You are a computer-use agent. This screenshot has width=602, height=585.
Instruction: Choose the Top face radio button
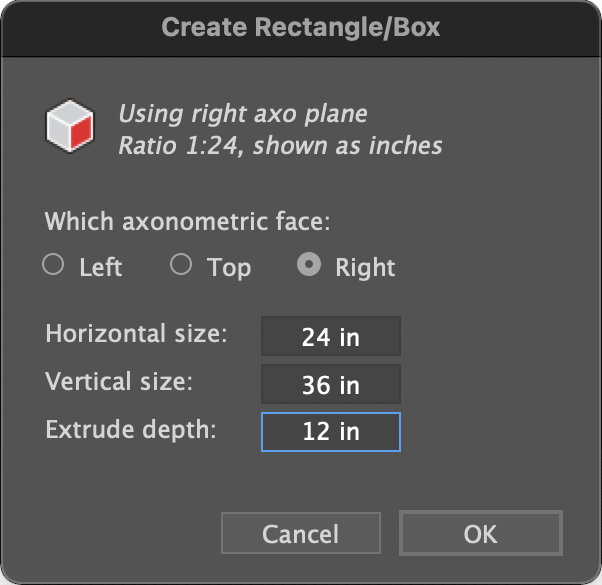point(181,264)
